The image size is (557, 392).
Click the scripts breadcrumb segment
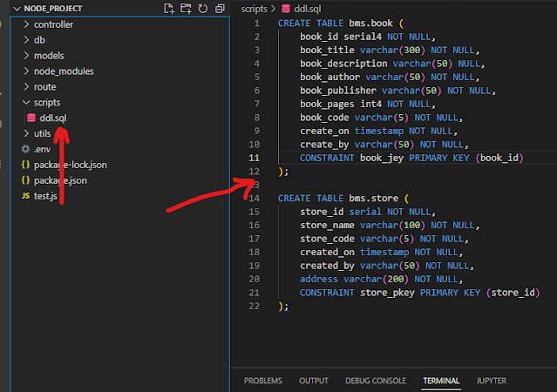click(x=254, y=9)
